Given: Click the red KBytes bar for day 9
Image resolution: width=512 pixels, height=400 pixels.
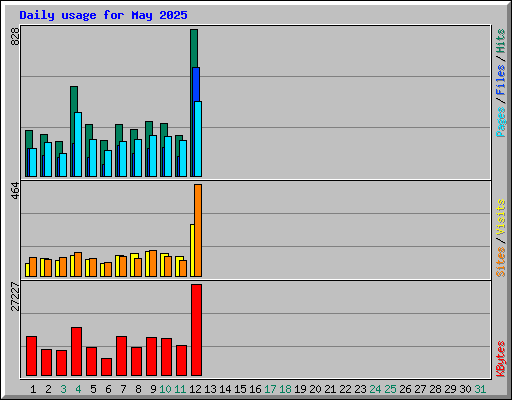Looking at the screenshot, I should pos(151,357).
